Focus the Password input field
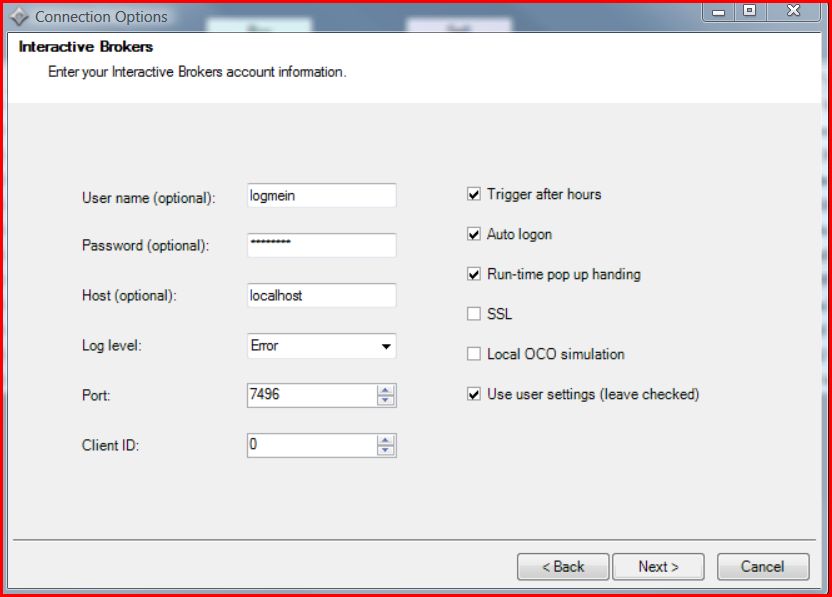This screenshot has width=832, height=597. 322,245
